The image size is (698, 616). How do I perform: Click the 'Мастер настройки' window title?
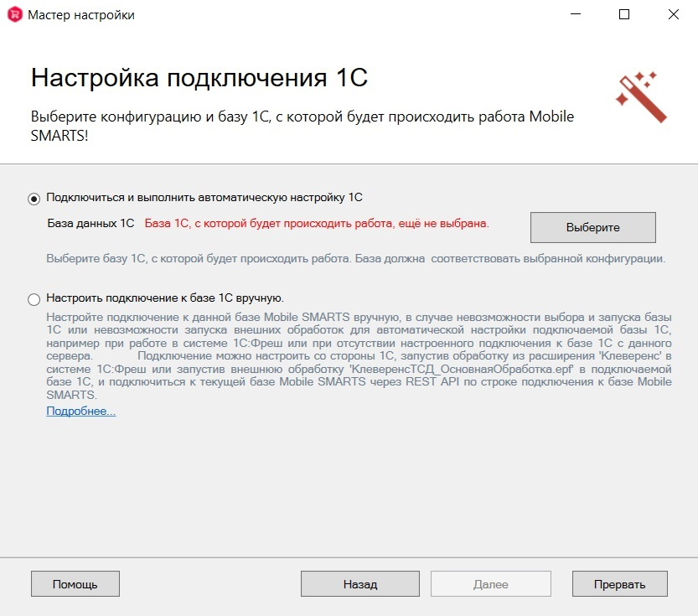click(x=81, y=15)
